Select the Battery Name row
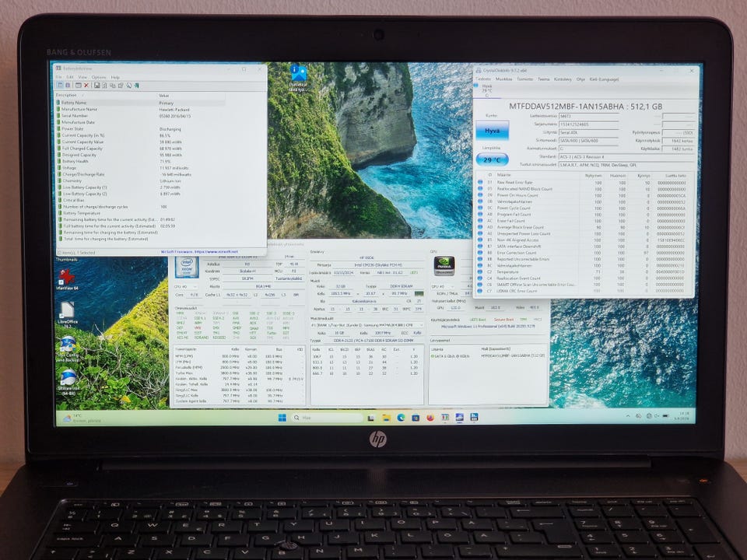 [141, 103]
